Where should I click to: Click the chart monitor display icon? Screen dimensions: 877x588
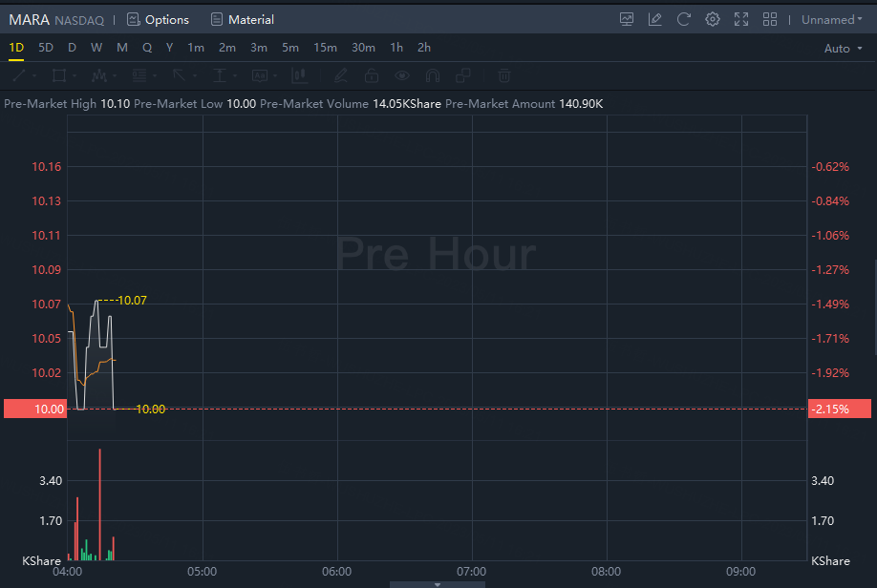tap(627, 19)
